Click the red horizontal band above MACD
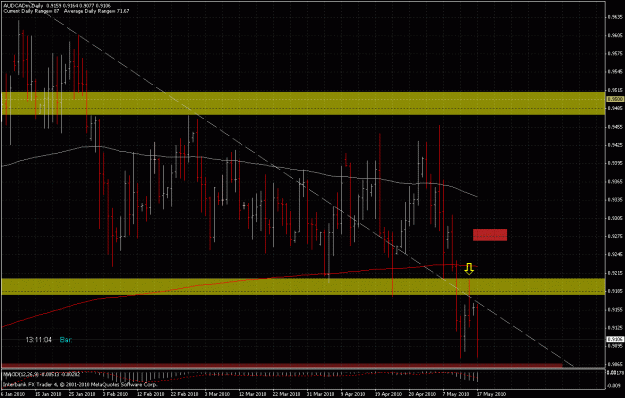625x398 pixels. (x=282, y=365)
